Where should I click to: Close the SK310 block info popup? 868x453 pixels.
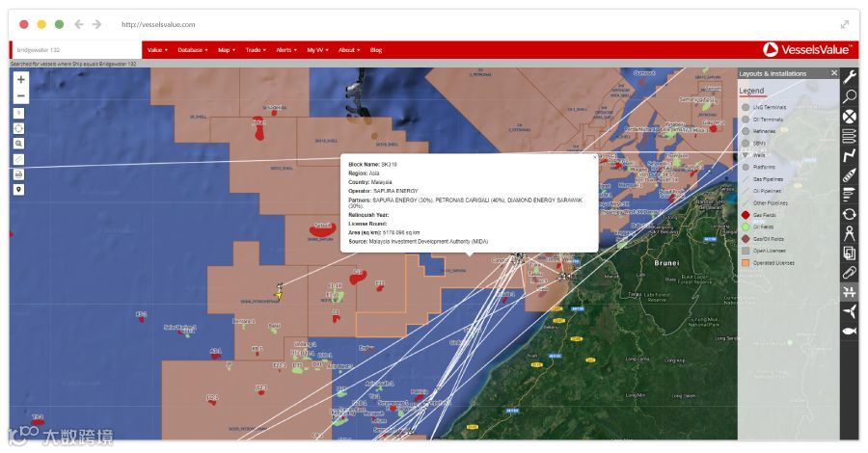[595, 157]
